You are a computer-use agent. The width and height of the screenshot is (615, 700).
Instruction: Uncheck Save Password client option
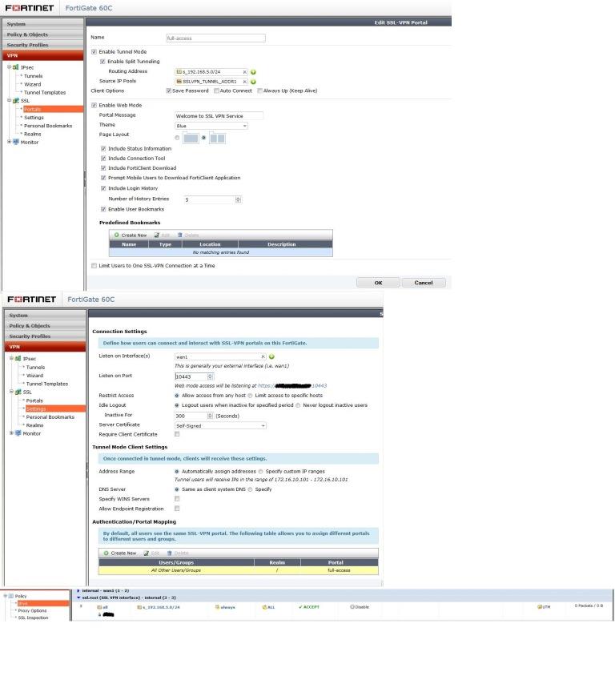tap(169, 91)
